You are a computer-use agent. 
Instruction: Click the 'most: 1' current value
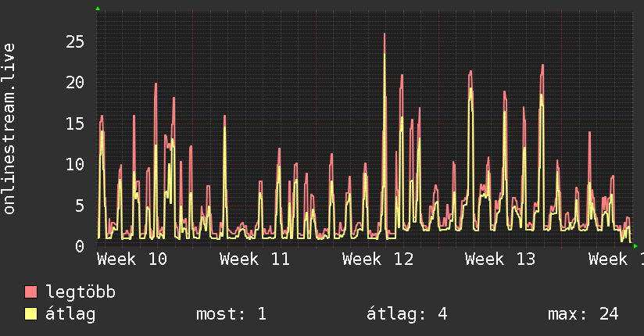231,314
